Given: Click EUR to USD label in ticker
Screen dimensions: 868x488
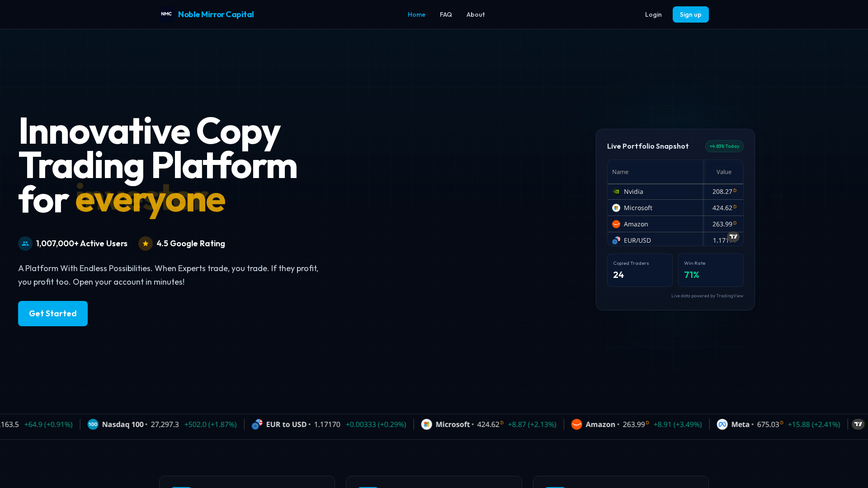Looking at the screenshot, I should [x=286, y=424].
